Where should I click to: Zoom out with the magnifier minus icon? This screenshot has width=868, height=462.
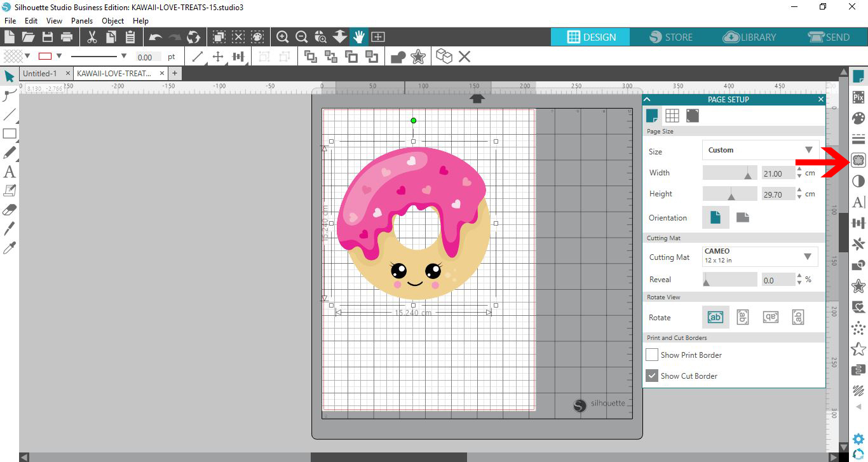[x=302, y=37]
